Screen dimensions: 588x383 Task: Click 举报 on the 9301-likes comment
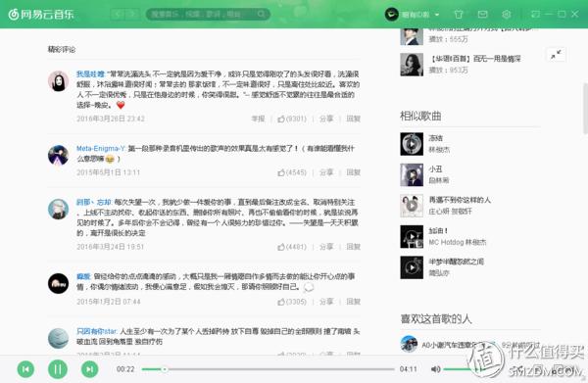[x=258, y=119]
